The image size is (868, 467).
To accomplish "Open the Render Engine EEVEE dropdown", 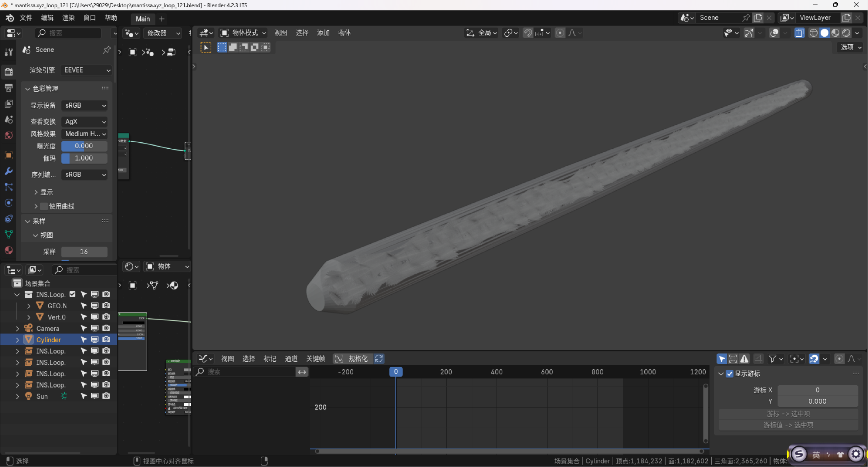I will coord(87,70).
